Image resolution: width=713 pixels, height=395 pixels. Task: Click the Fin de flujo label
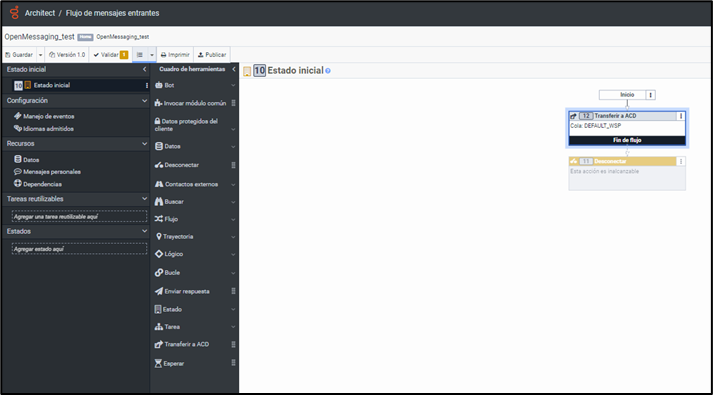pyautogui.click(x=627, y=140)
